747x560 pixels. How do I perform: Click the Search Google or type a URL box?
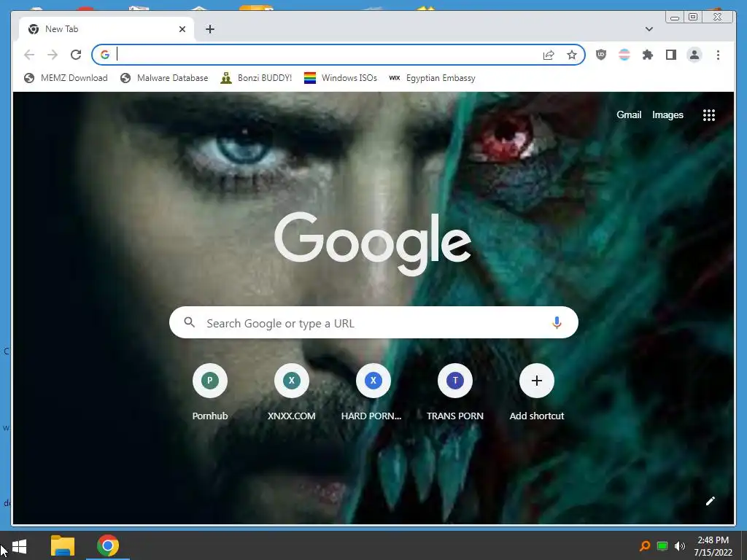point(373,323)
